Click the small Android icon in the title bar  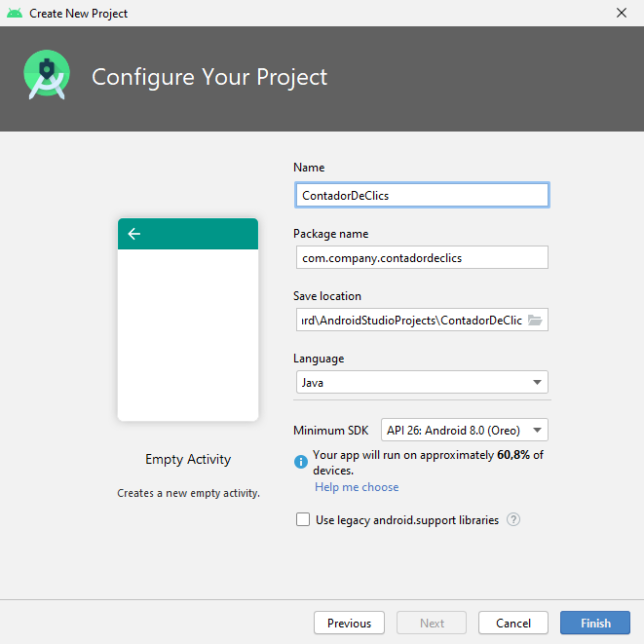(x=14, y=14)
